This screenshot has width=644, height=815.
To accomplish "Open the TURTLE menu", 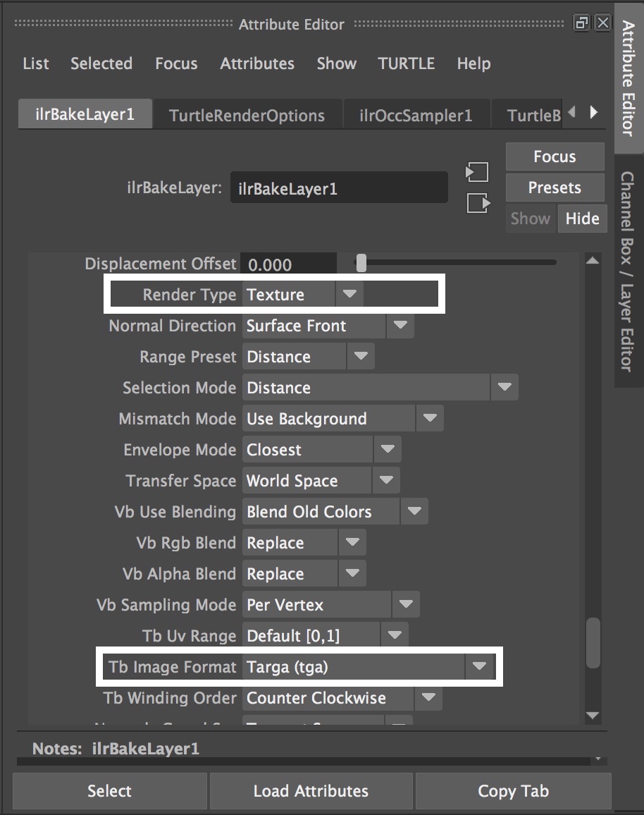I will click(x=406, y=63).
